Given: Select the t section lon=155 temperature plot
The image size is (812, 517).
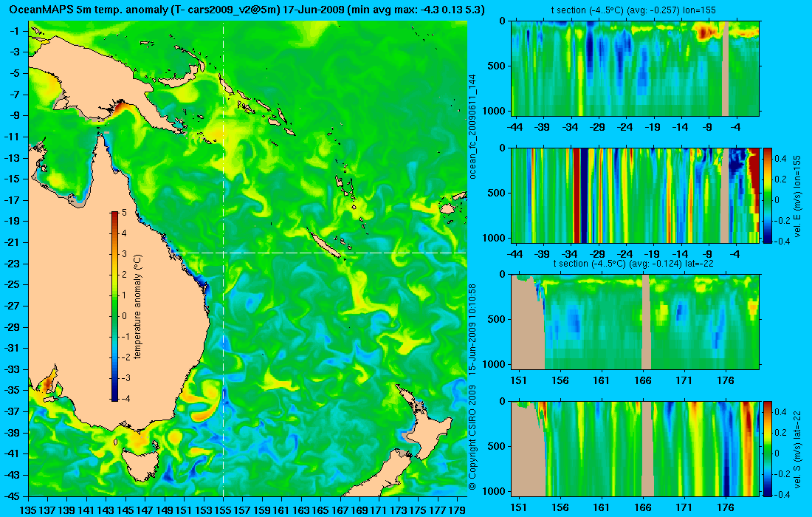Looking at the screenshot, I should point(636,69).
